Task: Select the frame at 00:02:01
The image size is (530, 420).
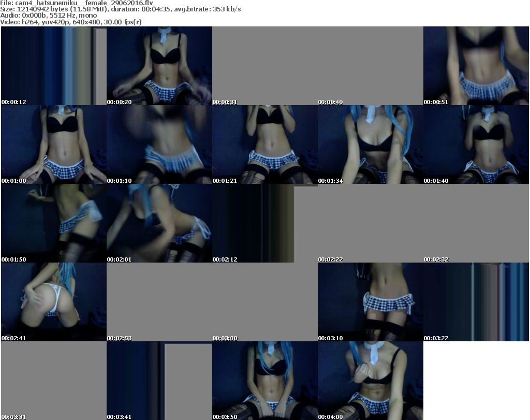Action: point(159,223)
